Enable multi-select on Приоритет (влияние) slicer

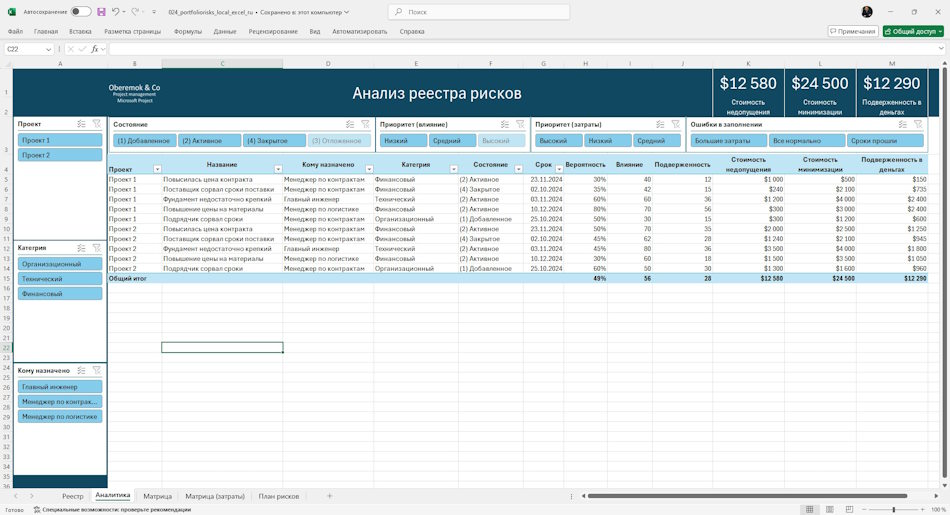click(x=505, y=124)
